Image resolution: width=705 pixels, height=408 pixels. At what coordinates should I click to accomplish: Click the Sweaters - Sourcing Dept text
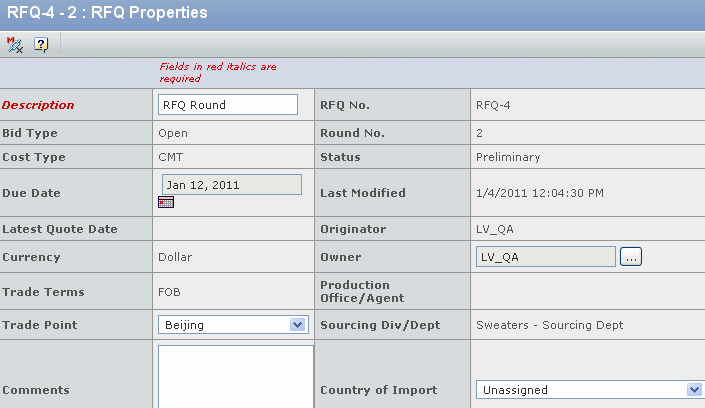point(549,325)
